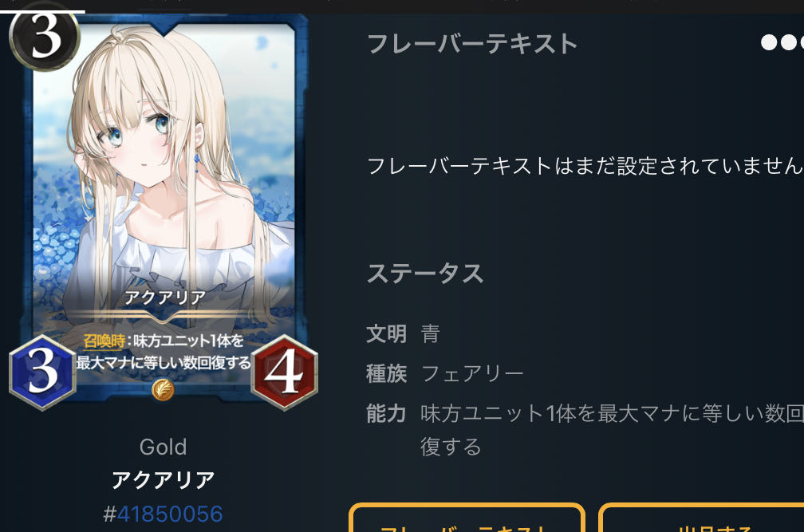Click the フレーバーテキスト button at bottom

[x=467, y=518]
